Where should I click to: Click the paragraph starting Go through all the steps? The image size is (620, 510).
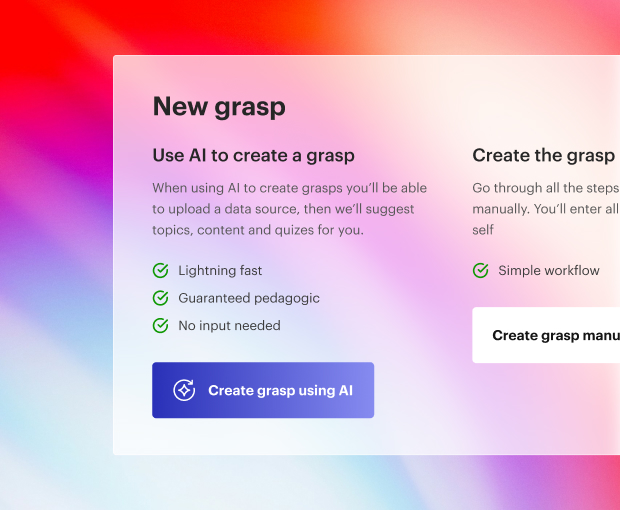(x=546, y=209)
